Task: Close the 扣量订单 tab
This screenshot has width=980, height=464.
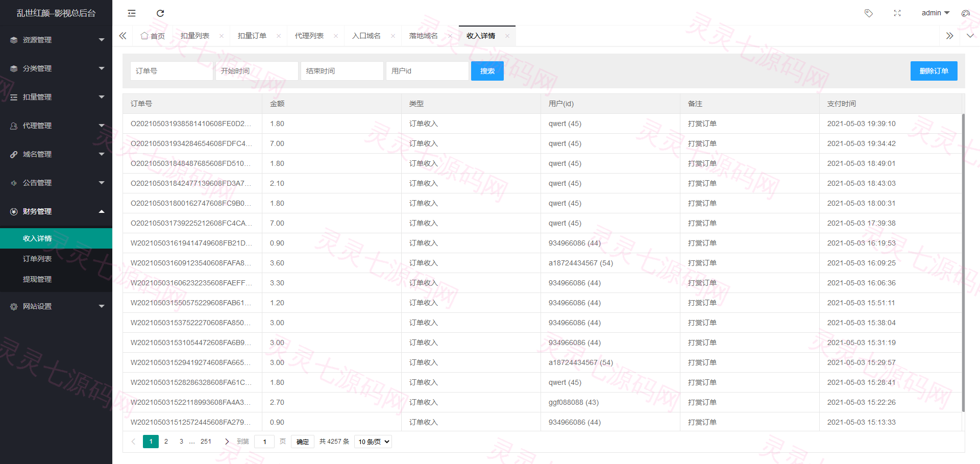Action: tap(279, 36)
